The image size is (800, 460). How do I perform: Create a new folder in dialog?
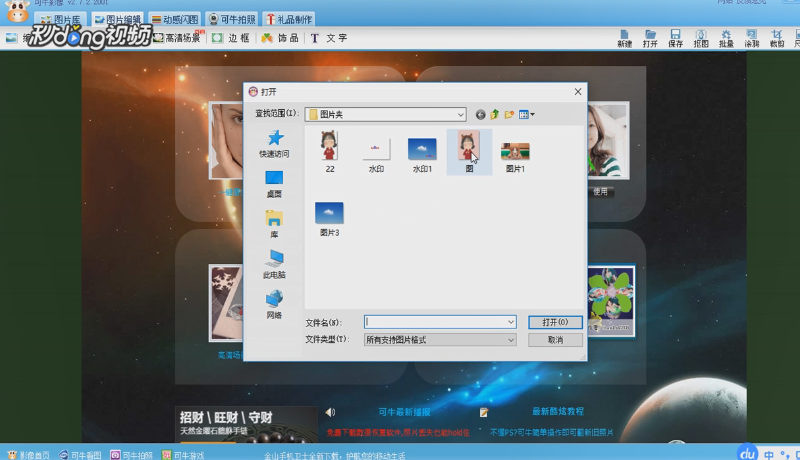pos(509,115)
